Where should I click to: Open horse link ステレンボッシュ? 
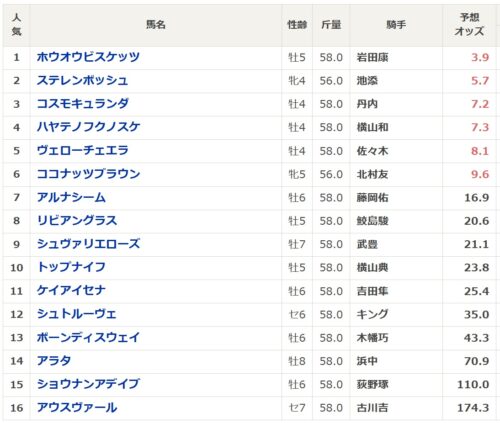(82, 80)
